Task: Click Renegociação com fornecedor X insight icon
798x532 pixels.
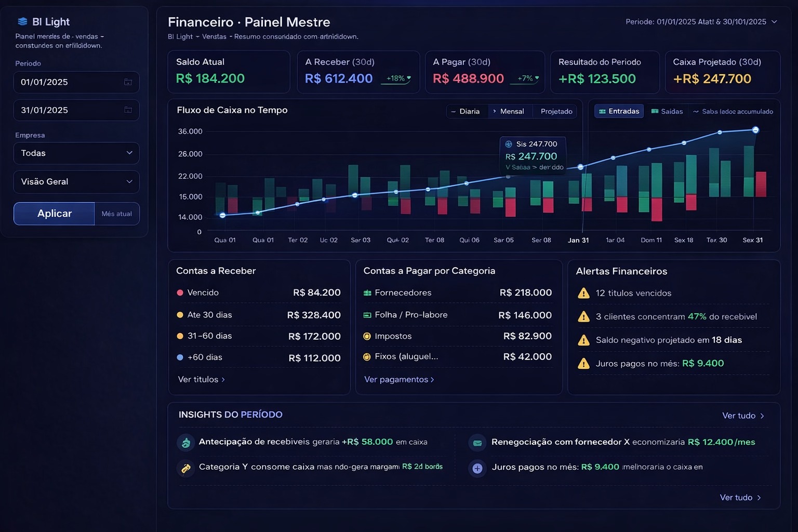Action: 477,443
